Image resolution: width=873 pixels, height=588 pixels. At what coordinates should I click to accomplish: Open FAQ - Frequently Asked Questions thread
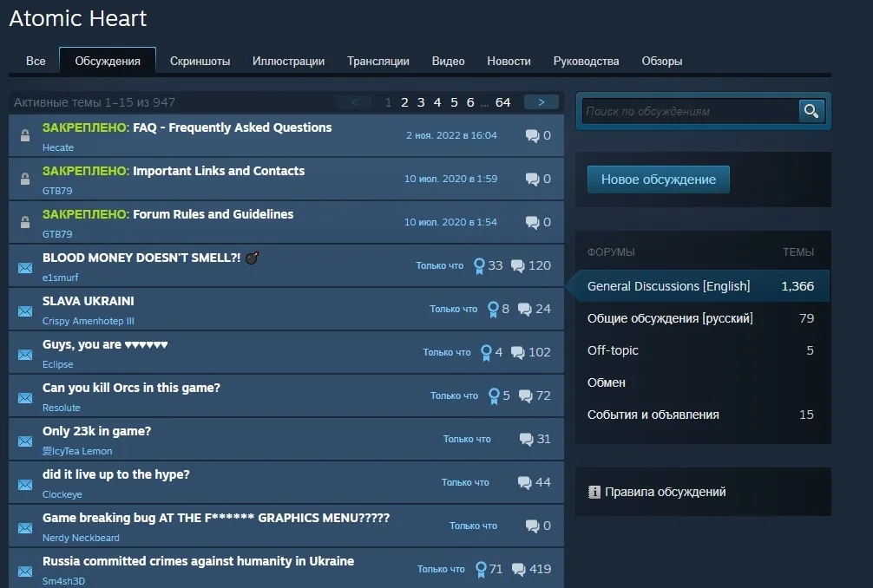[x=233, y=127]
